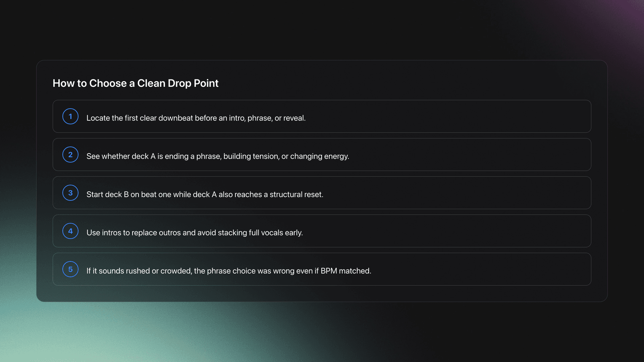The image size is (644, 362).
Task: Click the word 'BPM' in step five
Action: (329, 271)
